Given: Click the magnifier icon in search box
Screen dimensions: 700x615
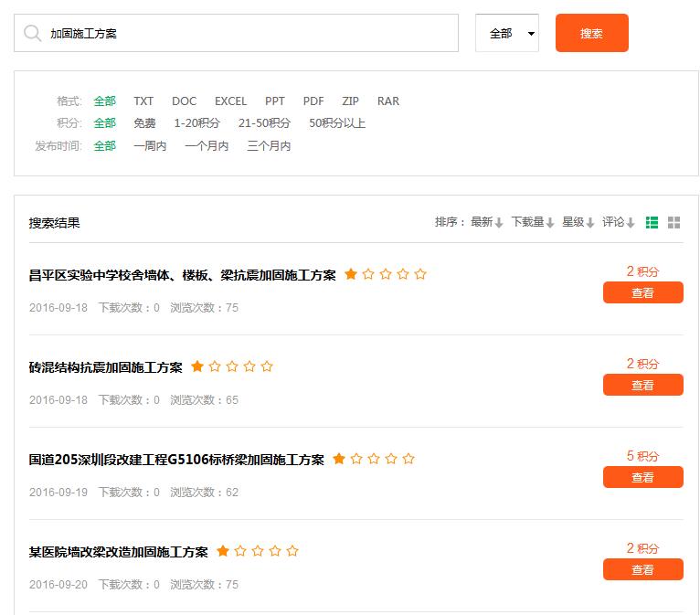Looking at the screenshot, I should [x=33, y=34].
